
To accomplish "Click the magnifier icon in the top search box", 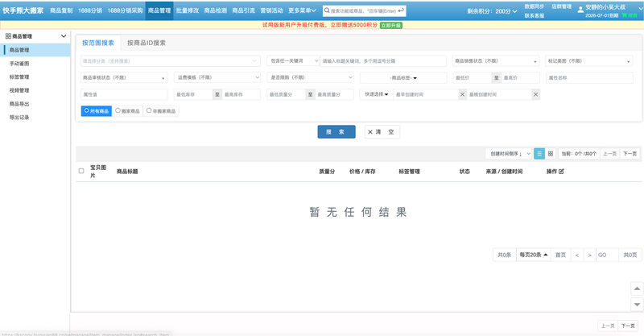I will (327, 10).
